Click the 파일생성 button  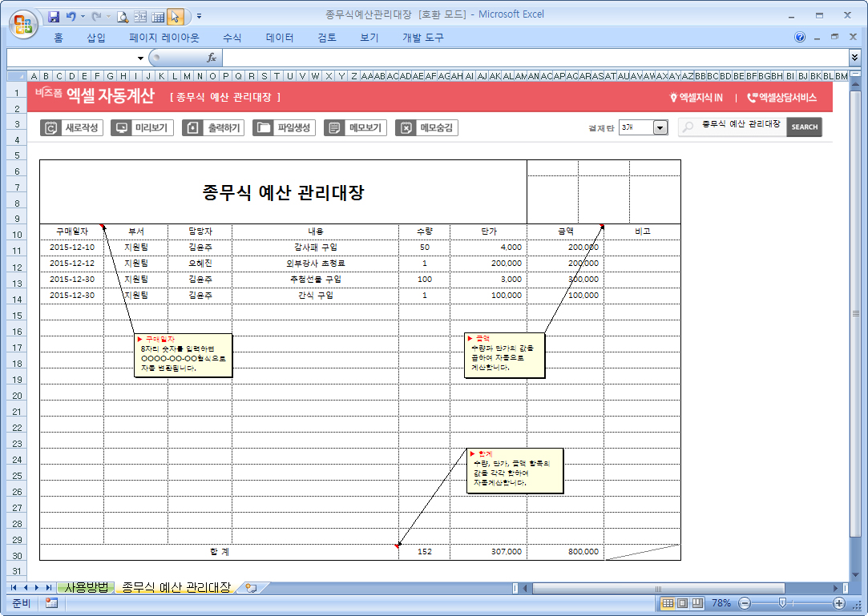[284, 128]
